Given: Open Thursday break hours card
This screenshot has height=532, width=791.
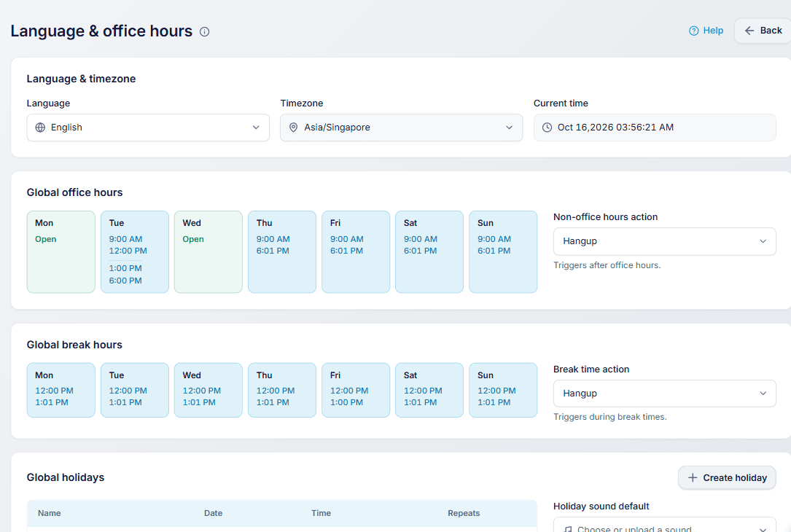Looking at the screenshot, I should click(x=282, y=391).
